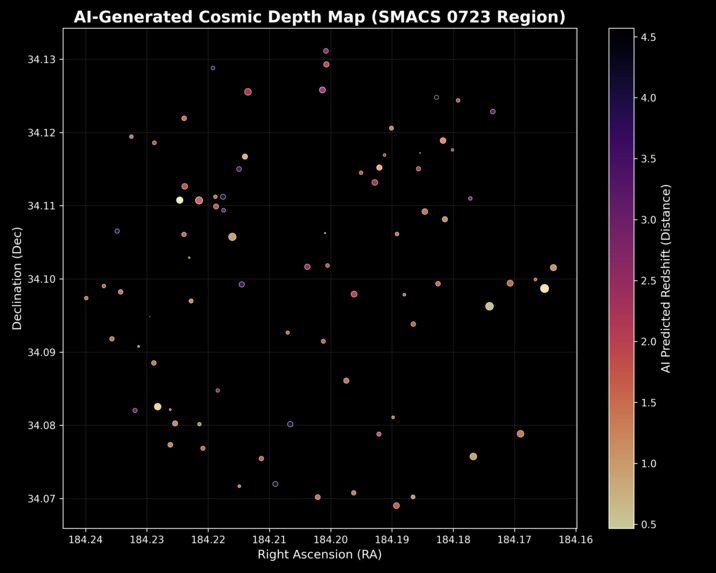
Task: Click colorbar tick label 2.5
Action: 648,281
